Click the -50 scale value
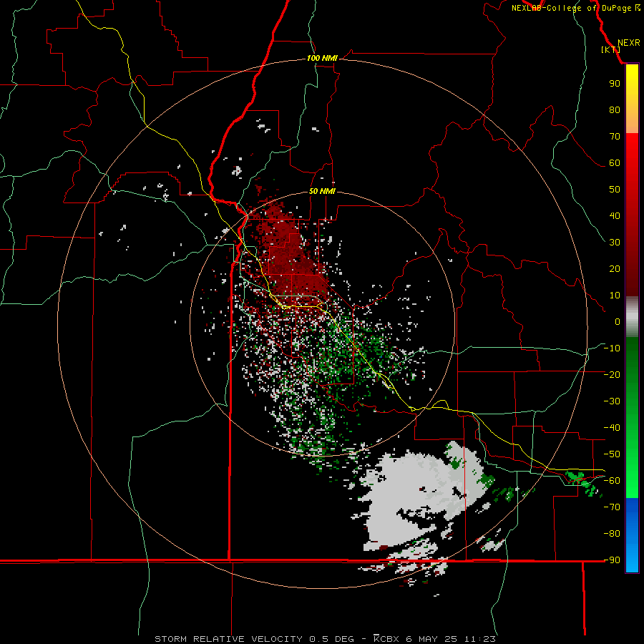 tap(612, 454)
